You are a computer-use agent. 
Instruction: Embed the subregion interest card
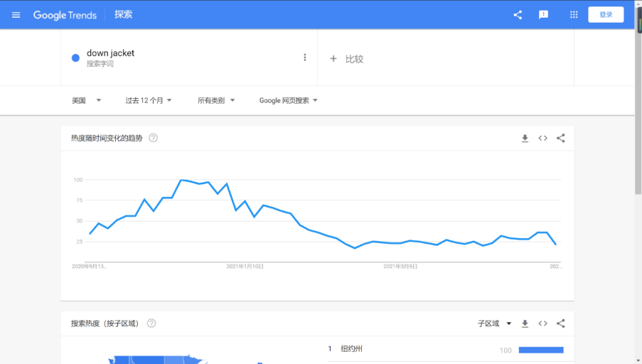click(542, 323)
